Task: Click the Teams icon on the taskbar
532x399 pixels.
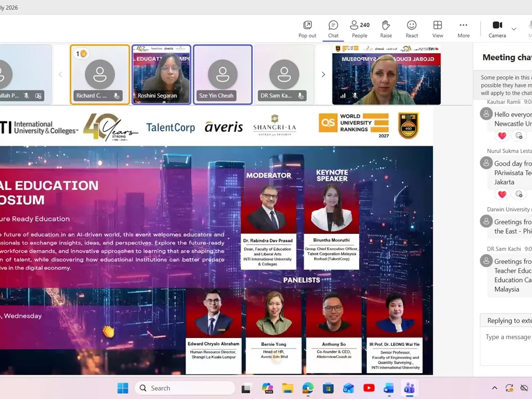Action: pos(410,388)
